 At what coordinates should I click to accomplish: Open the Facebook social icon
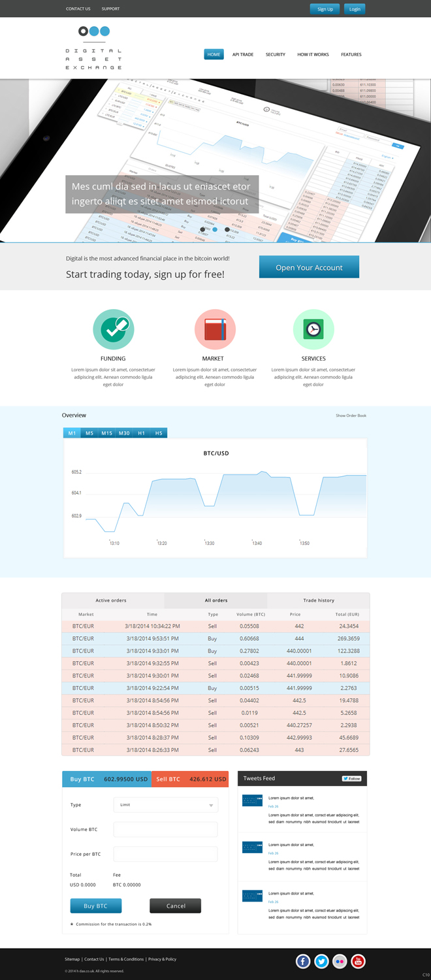coord(303,961)
